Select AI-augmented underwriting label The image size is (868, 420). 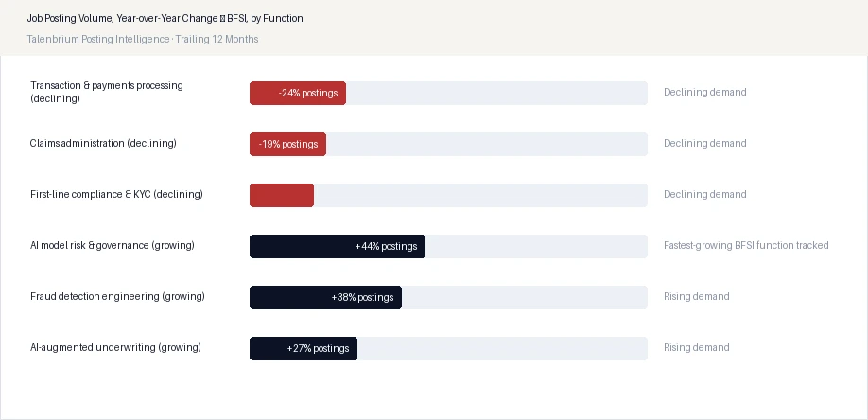pos(115,347)
